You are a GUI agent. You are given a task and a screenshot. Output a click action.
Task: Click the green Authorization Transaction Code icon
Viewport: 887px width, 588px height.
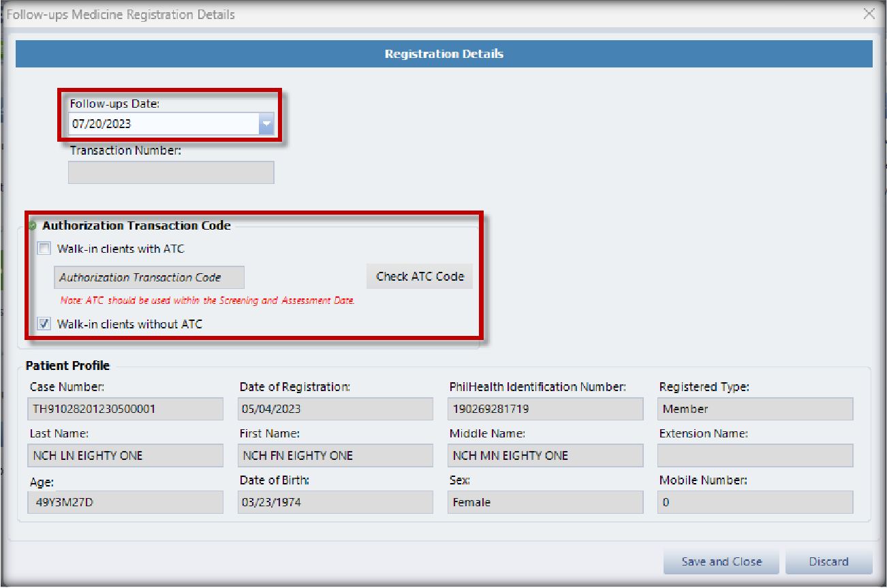pyautogui.click(x=32, y=226)
